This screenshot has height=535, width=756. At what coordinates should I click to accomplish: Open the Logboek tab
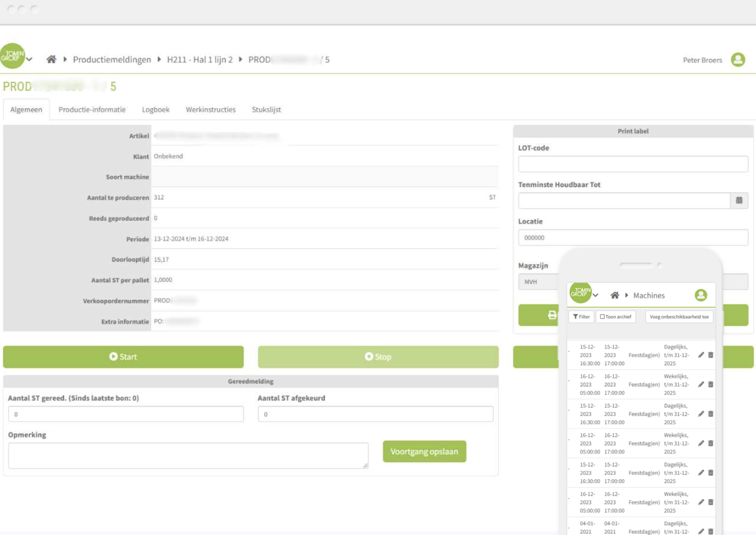156,110
